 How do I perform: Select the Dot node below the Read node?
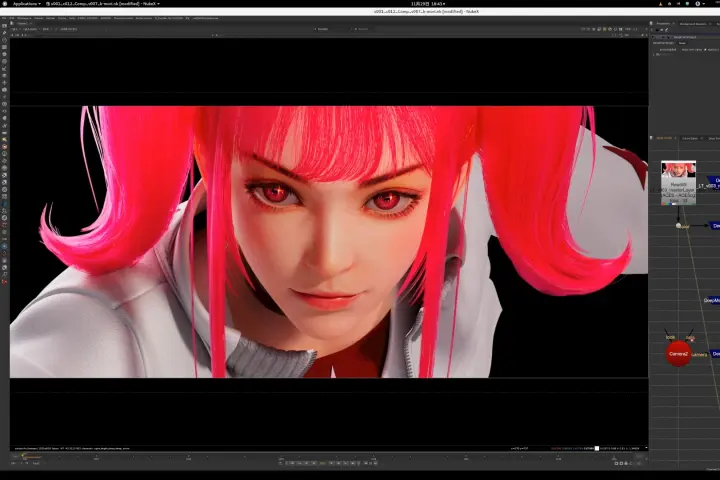(x=679, y=226)
